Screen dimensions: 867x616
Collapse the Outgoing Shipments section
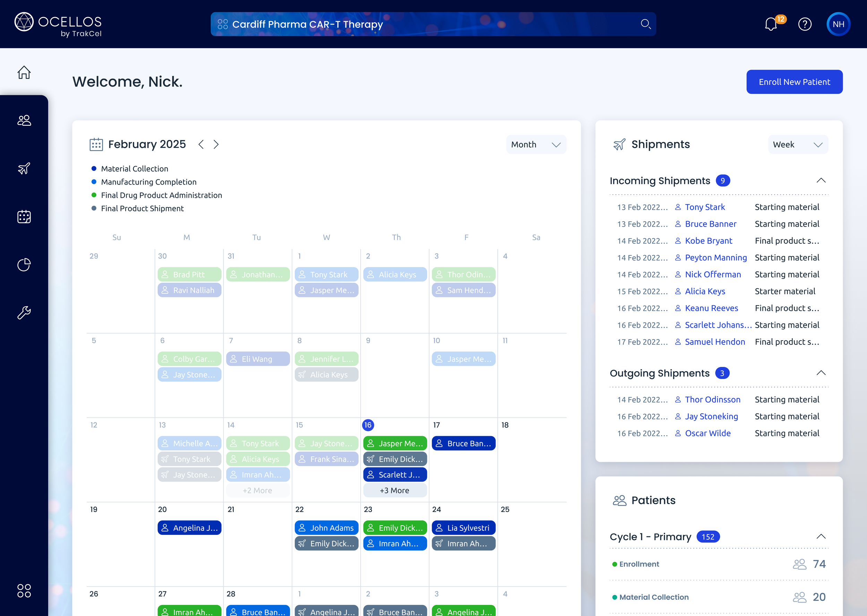821,373
